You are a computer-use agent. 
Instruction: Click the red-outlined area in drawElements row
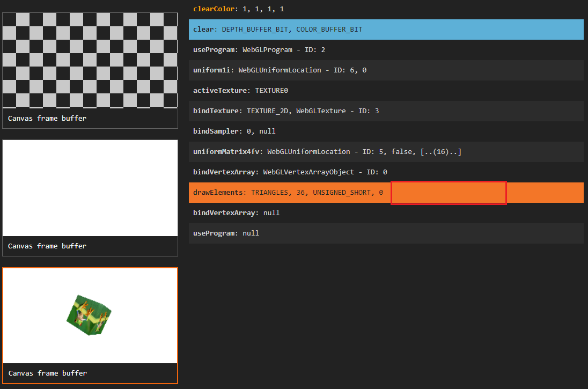click(449, 192)
